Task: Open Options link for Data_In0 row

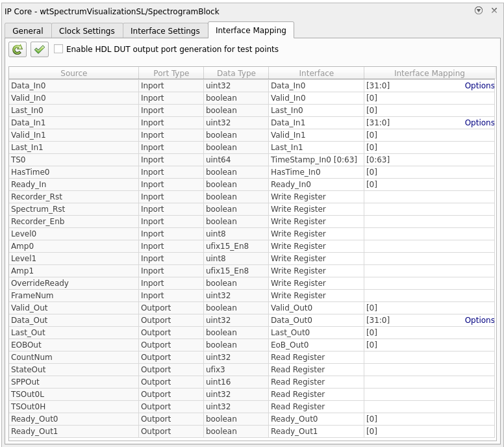Action: [x=479, y=86]
